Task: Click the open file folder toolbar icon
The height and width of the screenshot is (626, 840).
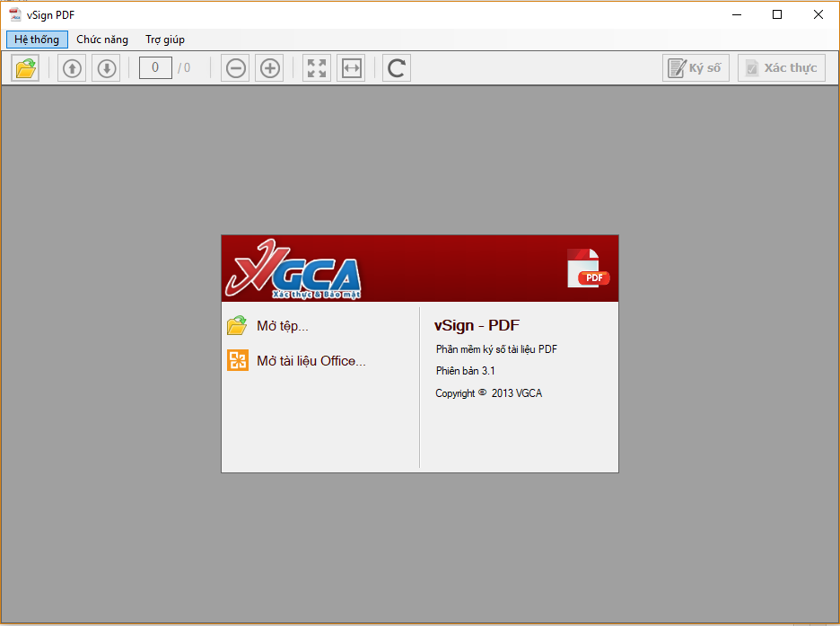Action: [x=26, y=68]
